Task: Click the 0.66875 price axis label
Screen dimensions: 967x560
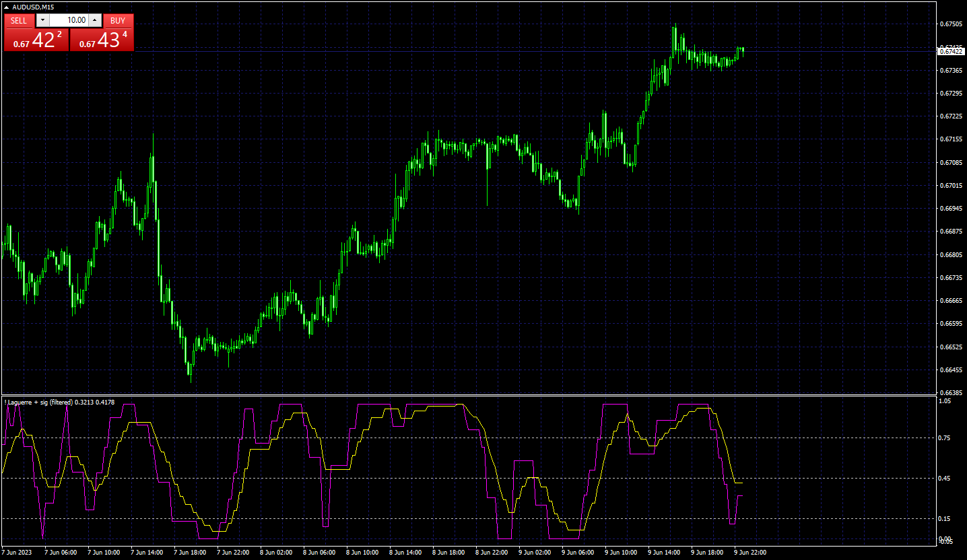Action: pyautogui.click(x=950, y=232)
